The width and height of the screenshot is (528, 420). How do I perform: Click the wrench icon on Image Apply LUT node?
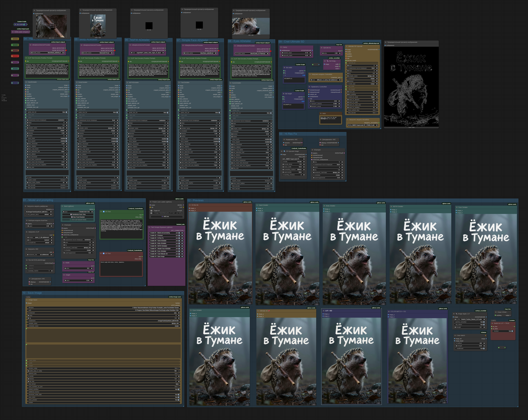(457, 314)
